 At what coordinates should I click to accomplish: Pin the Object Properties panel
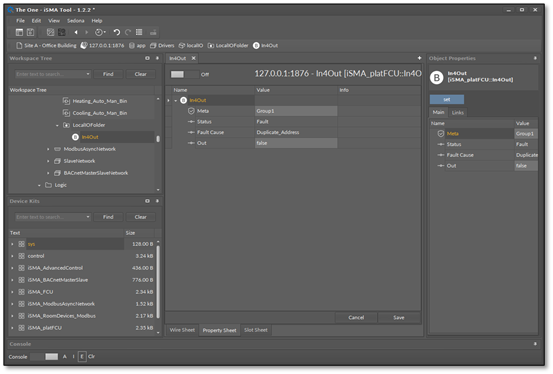click(x=535, y=58)
